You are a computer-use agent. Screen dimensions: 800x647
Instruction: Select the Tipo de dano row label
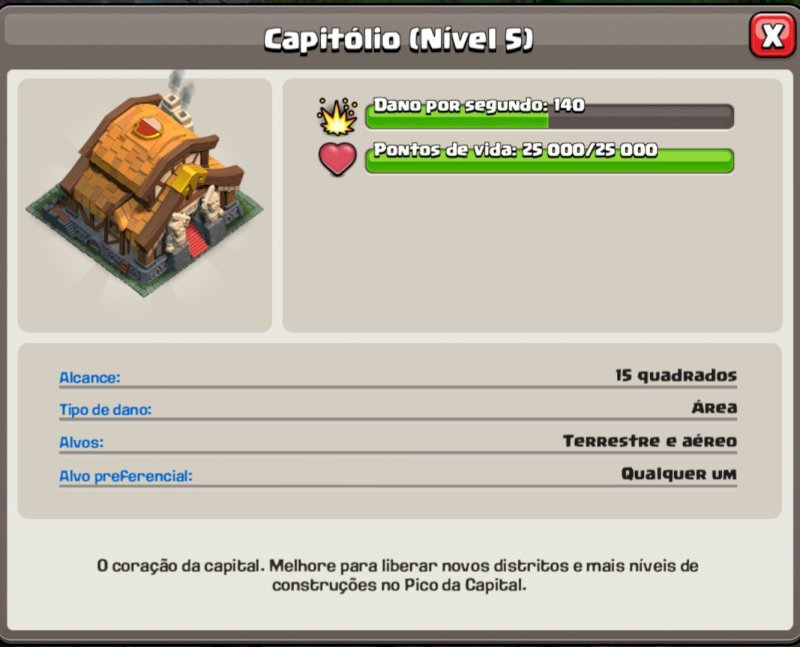pyautogui.click(x=106, y=410)
